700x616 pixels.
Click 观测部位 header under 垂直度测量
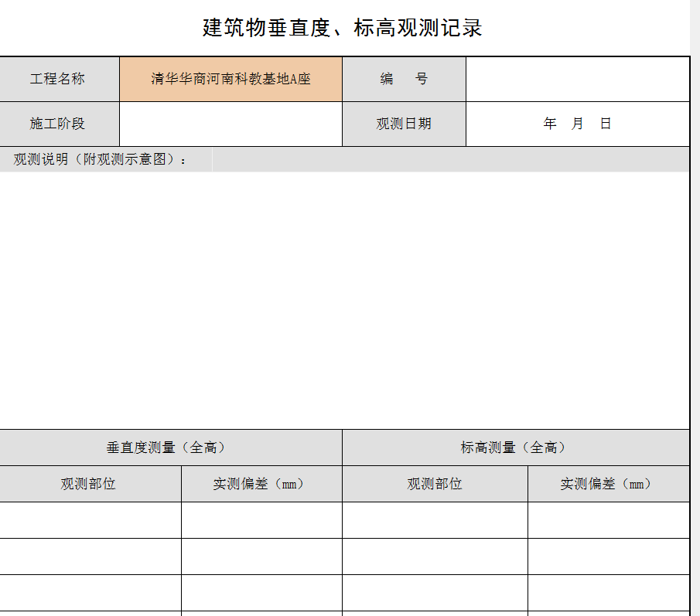coord(90,484)
